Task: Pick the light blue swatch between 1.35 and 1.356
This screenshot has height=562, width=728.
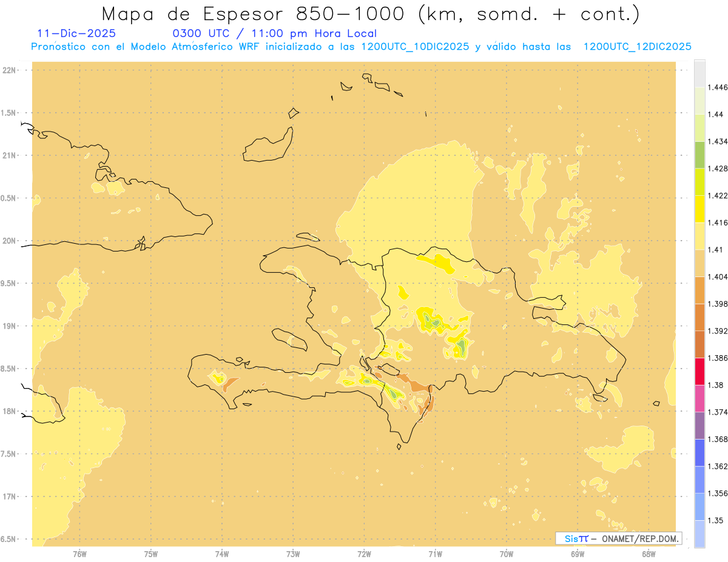Action: coord(699,507)
